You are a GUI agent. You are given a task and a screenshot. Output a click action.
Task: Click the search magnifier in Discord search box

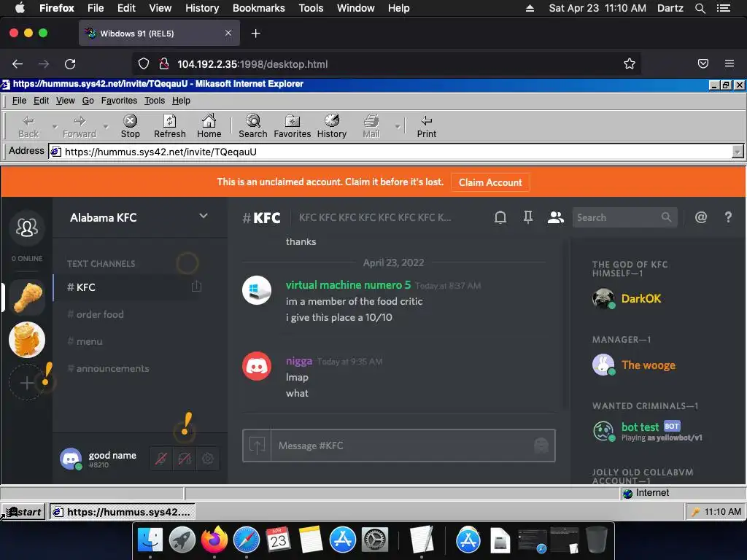coord(666,217)
